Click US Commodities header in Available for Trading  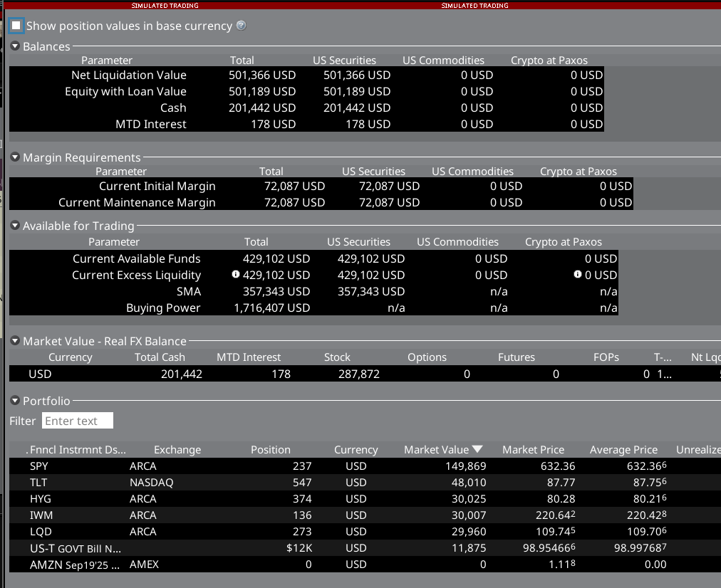click(457, 241)
